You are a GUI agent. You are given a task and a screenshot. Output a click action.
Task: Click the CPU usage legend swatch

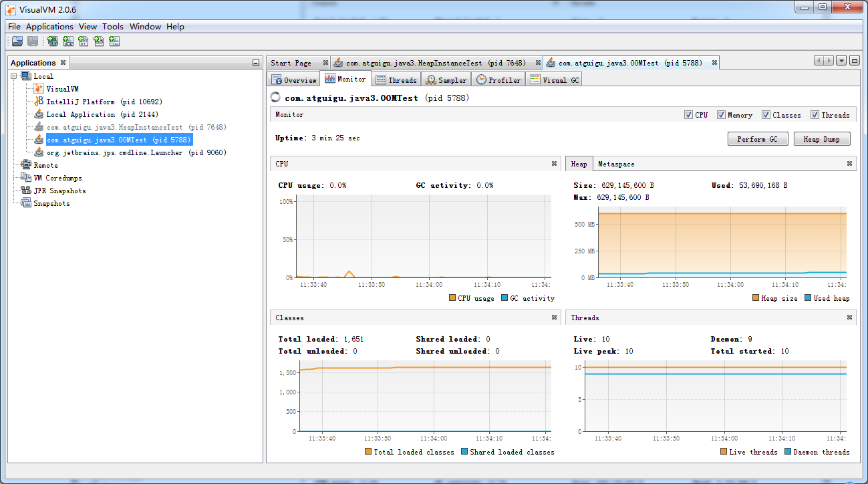(452, 298)
